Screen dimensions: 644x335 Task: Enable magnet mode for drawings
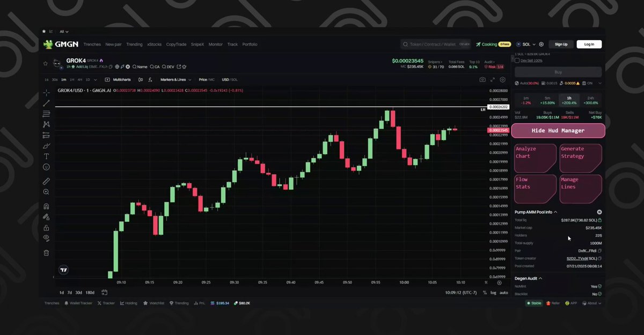[x=46, y=206]
